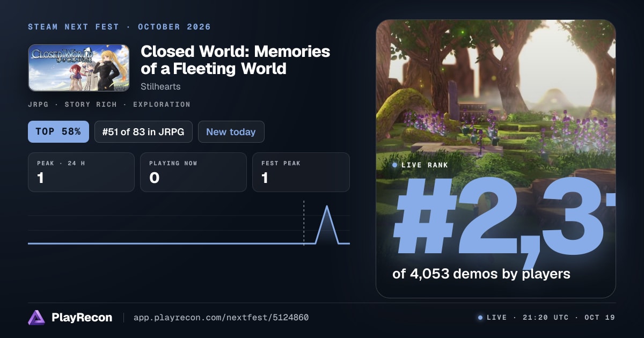This screenshot has height=338, width=644.
Task: Click the blue dot next to LIVE RANK
Action: (395, 165)
